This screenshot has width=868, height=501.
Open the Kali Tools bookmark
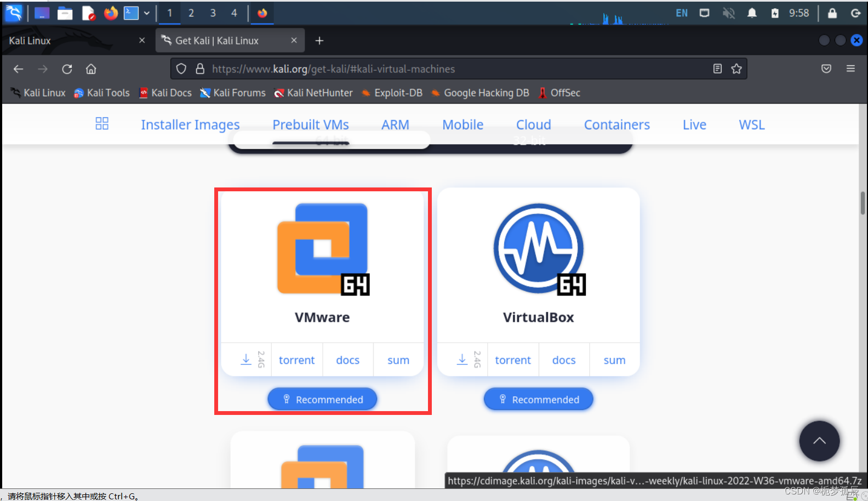[x=102, y=93]
